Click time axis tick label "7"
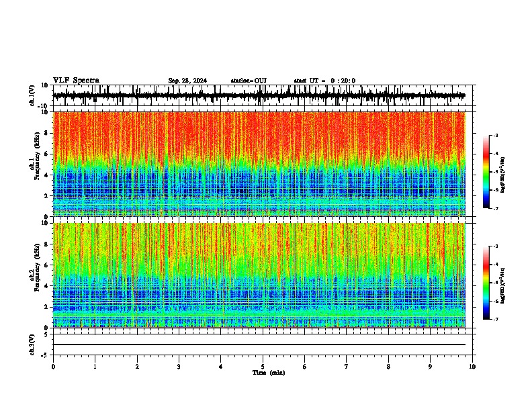 pyautogui.click(x=347, y=367)
